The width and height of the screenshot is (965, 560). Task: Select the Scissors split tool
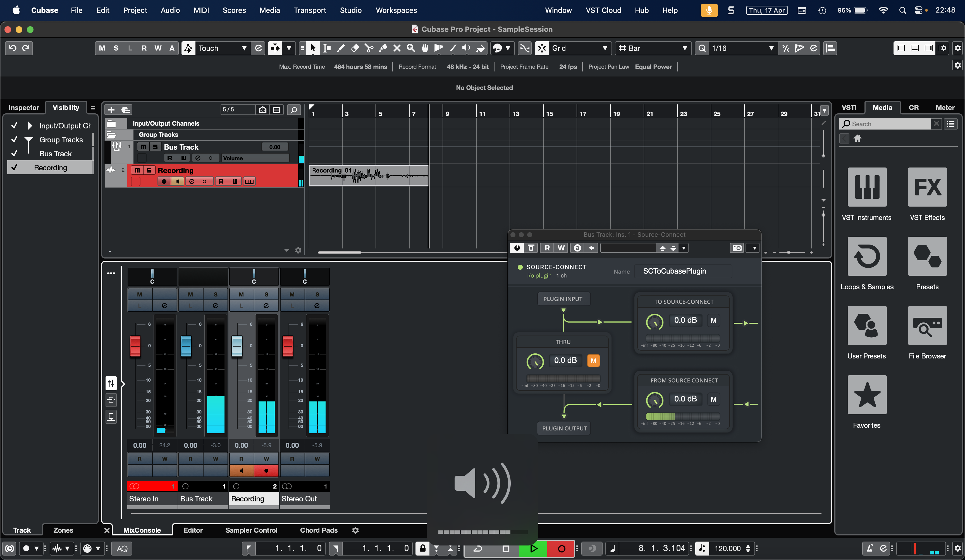point(369,48)
